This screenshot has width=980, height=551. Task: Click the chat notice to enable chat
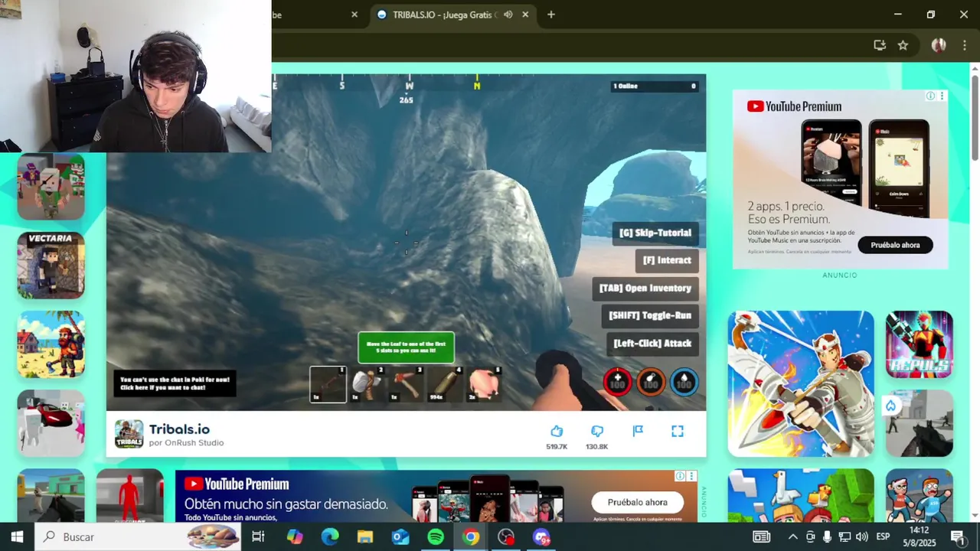coord(175,383)
